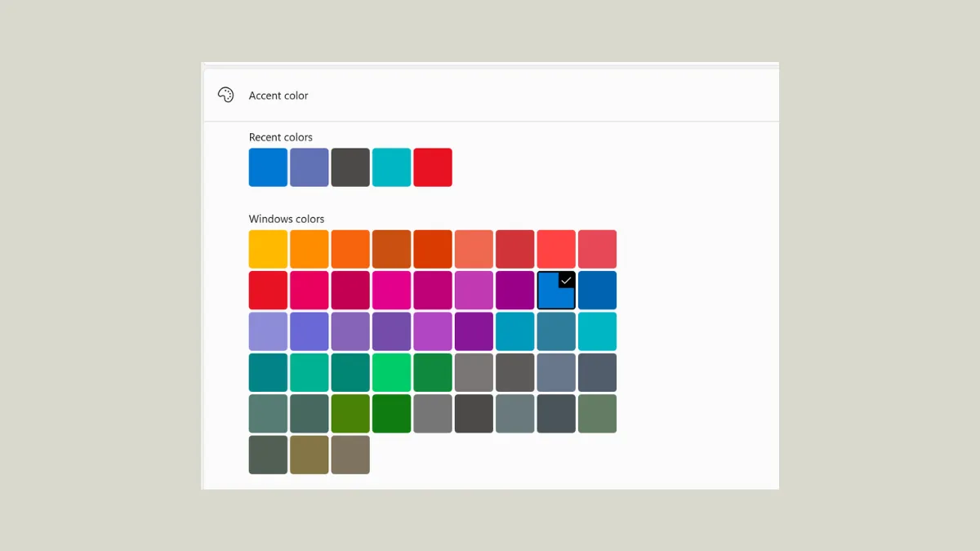Screen dimensions: 980x551
Task: Pick the teal swatch starting the fourth row
Action: [x=268, y=371]
